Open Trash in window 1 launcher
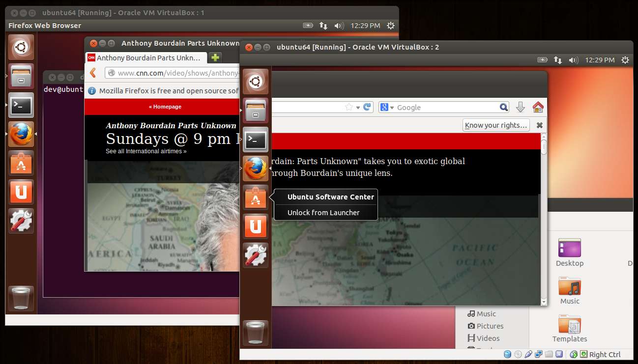Screen dimensions: 638x364 click(21, 299)
